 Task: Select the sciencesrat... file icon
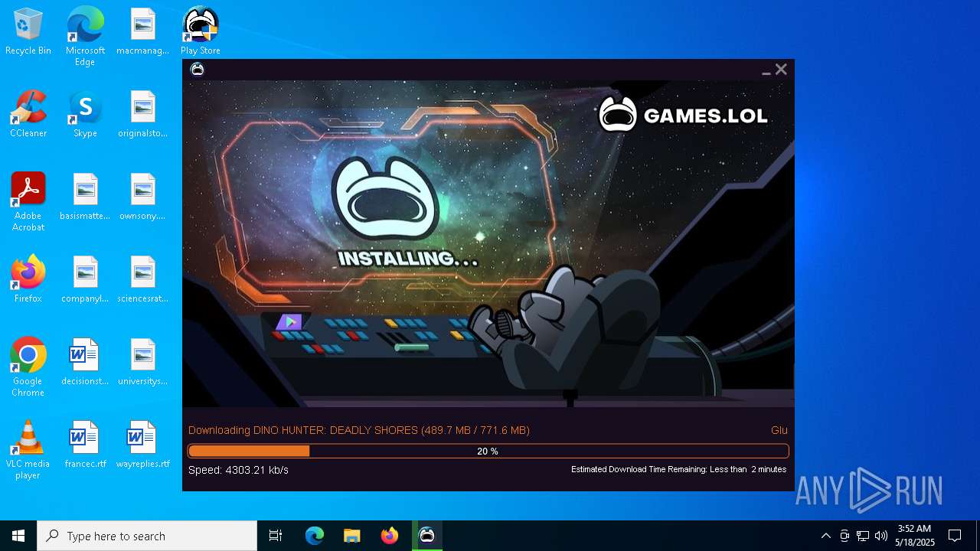pyautogui.click(x=142, y=280)
